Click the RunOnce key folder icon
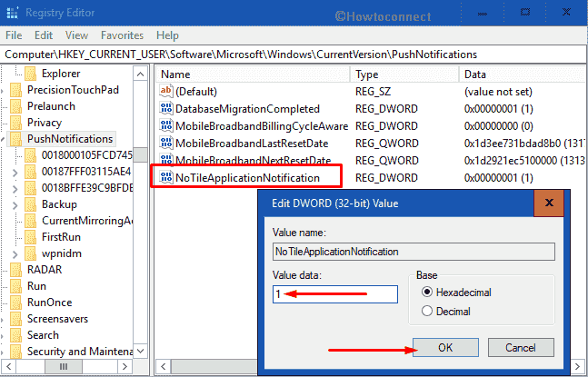This screenshot has height=377, width=588. [x=16, y=303]
